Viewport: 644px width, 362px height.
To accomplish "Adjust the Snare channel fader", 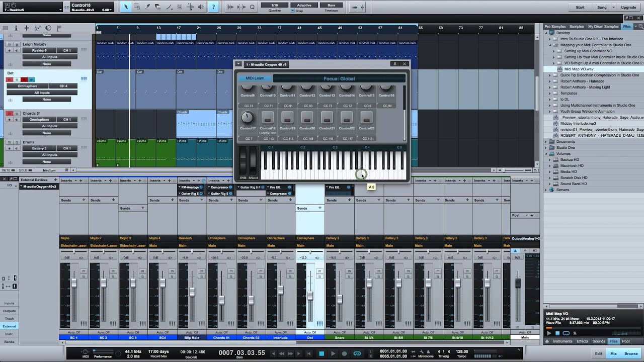I will point(340,299).
